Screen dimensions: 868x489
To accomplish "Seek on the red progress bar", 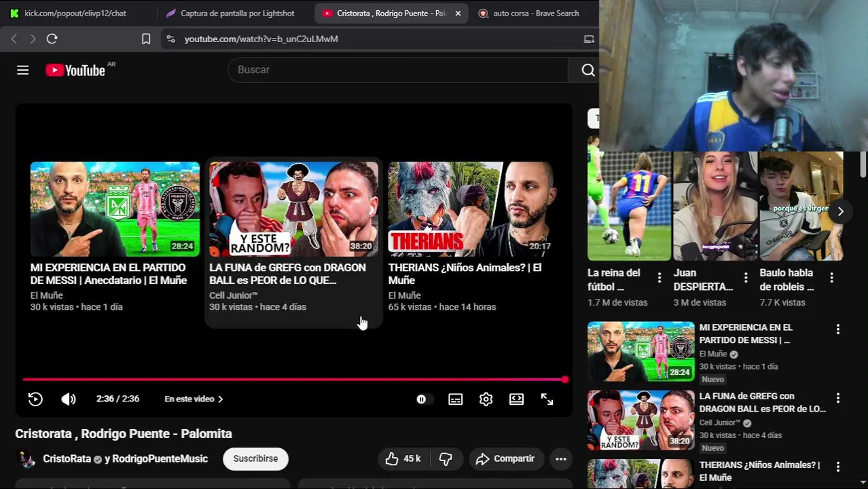I will 293,380.
